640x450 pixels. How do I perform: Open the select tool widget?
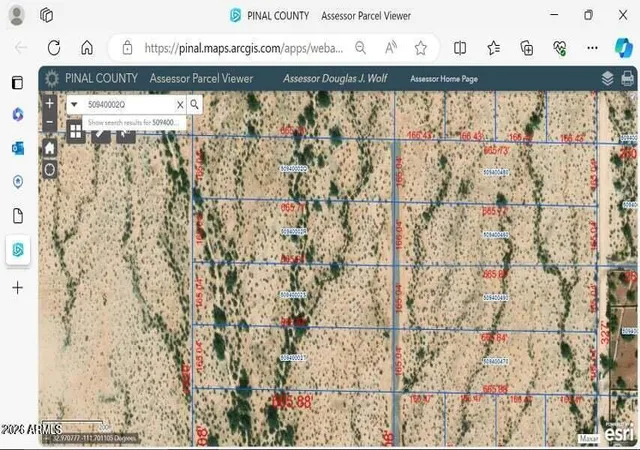coord(126,136)
